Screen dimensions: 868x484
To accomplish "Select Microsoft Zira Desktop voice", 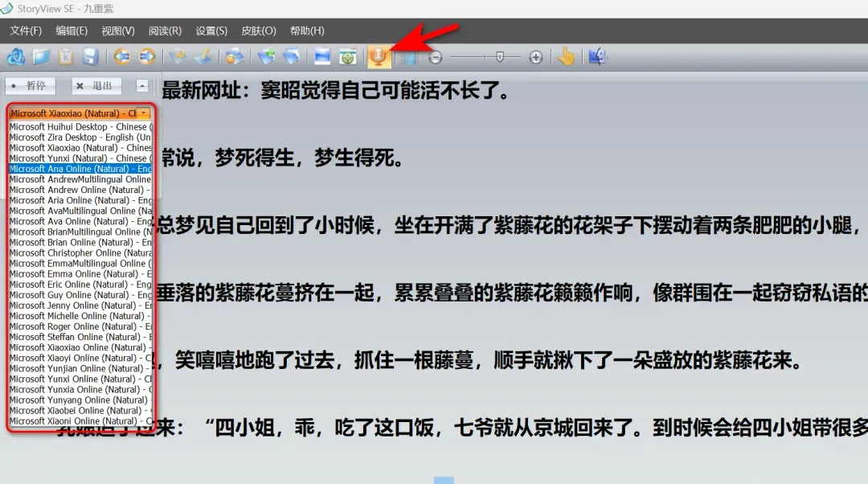I will [x=80, y=137].
